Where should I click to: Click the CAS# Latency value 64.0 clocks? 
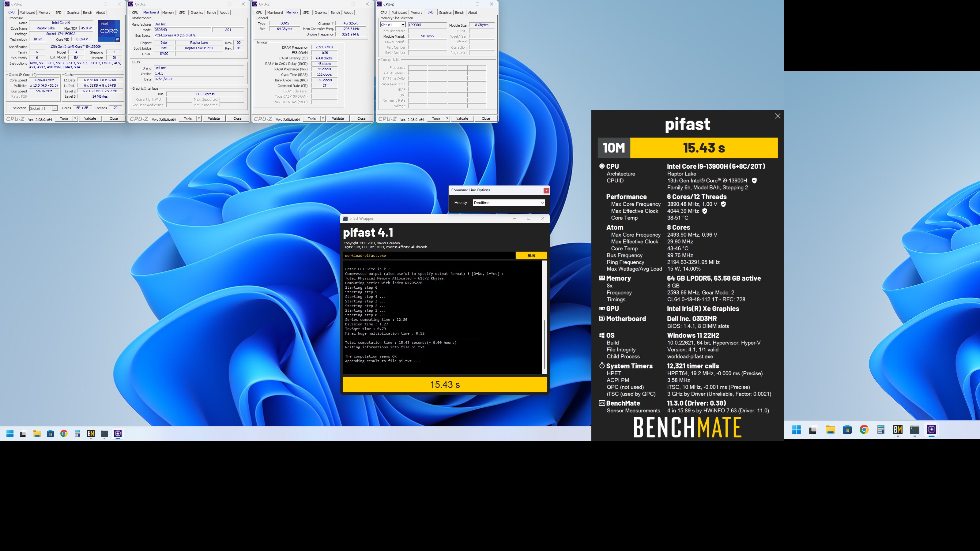(x=325, y=58)
